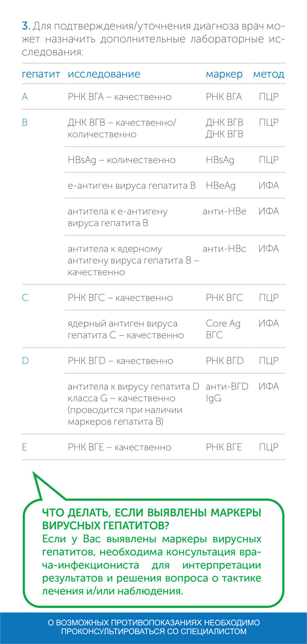Viewport: 307px width, 644px height.
Task: Click the 'метод' column header
Action: 269,74
